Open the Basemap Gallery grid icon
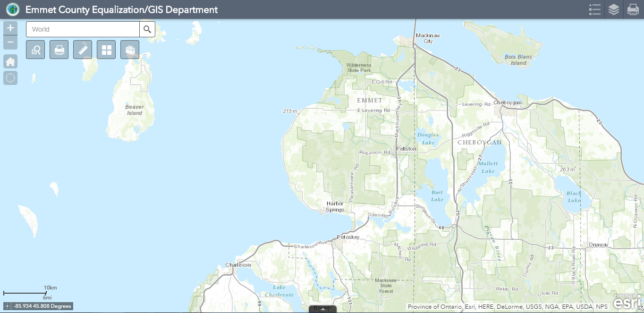644x313 pixels. click(x=106, y=49)
